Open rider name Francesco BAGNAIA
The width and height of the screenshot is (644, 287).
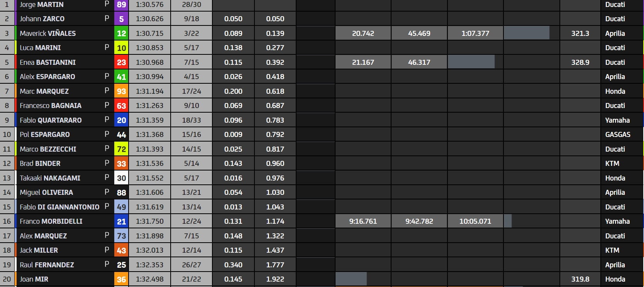51,106
